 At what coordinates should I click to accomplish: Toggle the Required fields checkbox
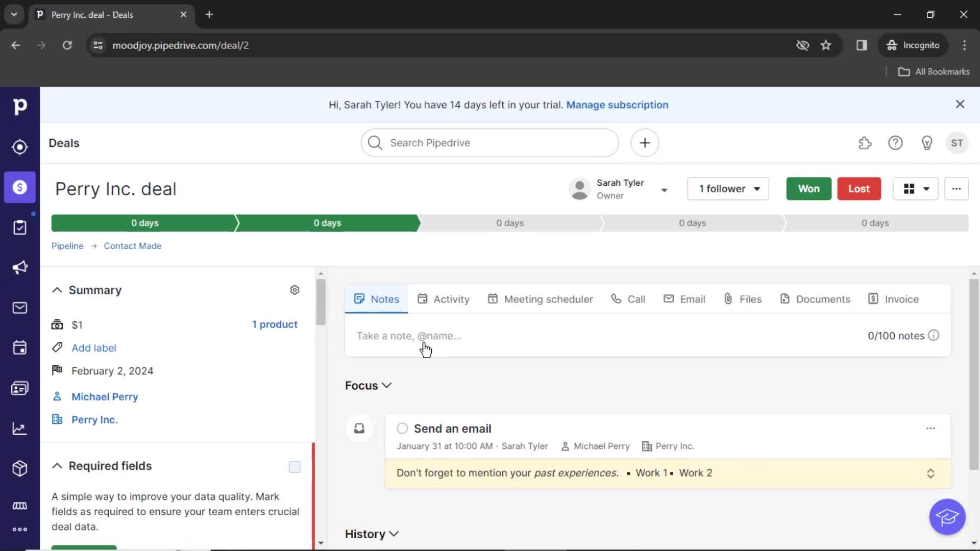tap(295, 467)
